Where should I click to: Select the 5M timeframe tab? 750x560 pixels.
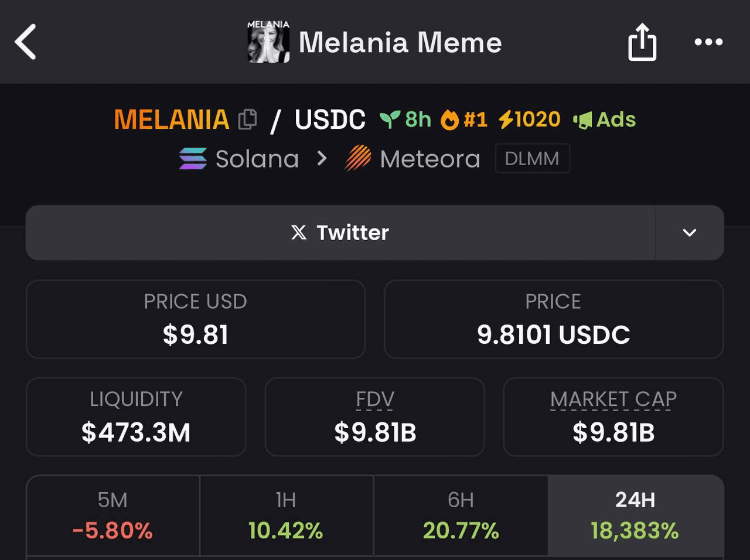(113, 515)
